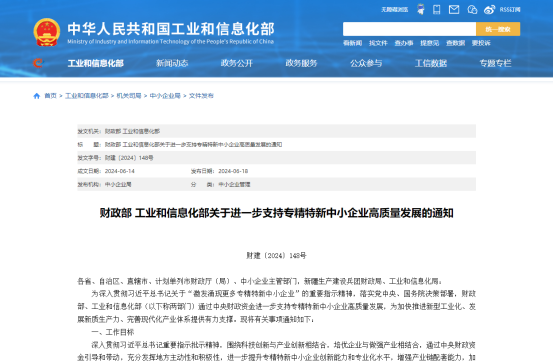Viewport: 554px width, 364px height.
Task: Open the 工信数据 navigation menu
Action: tap(431, 63)
